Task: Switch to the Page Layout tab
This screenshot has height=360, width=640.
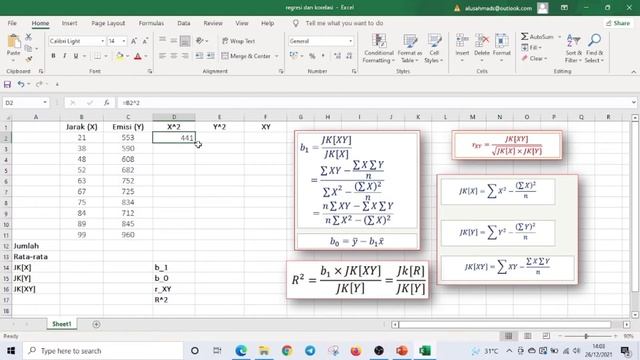Action: [108, 23]
